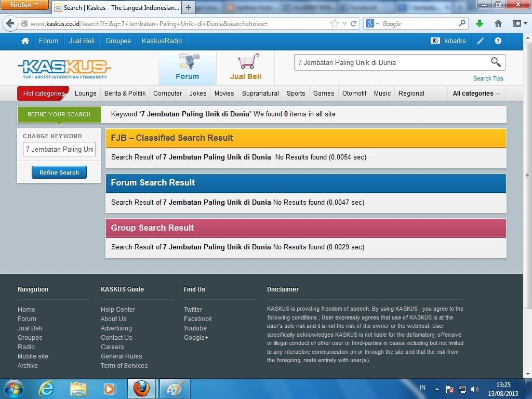Open KaskusRadio in top navigation
Screen dimensions: 532x399
(x=162, y=41)
